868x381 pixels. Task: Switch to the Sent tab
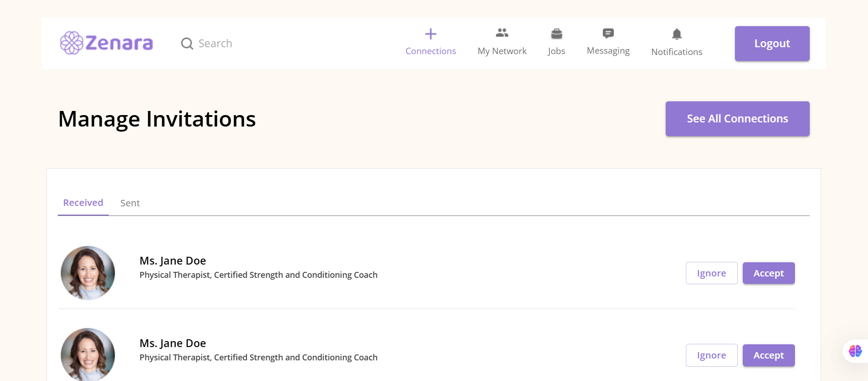click(x=130, y=203)
